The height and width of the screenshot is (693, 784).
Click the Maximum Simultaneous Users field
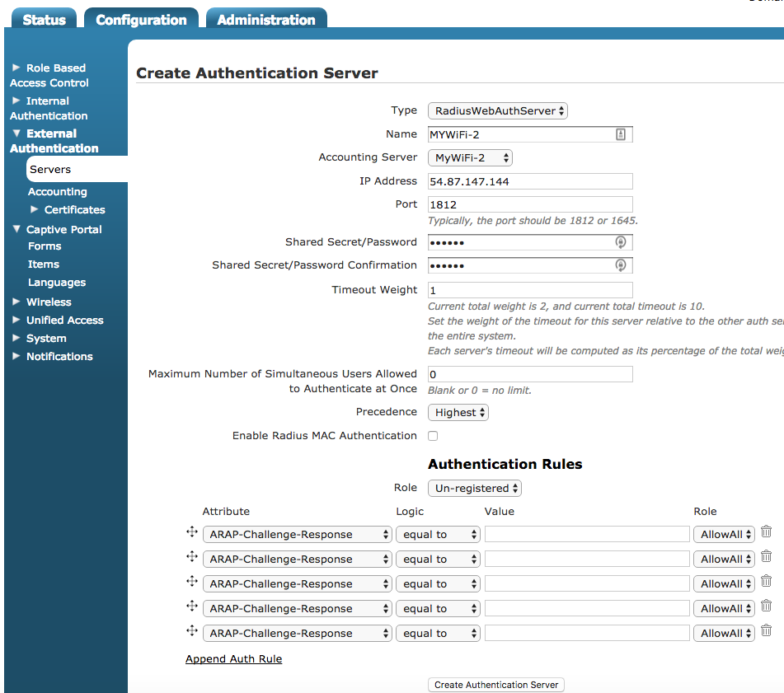tap(530, 374)
